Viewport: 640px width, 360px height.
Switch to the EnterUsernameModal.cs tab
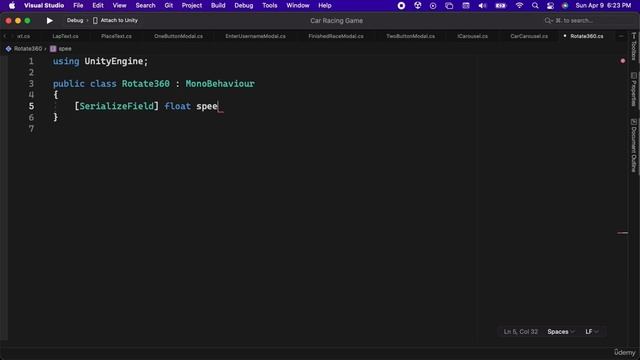(x=256, y=36)
